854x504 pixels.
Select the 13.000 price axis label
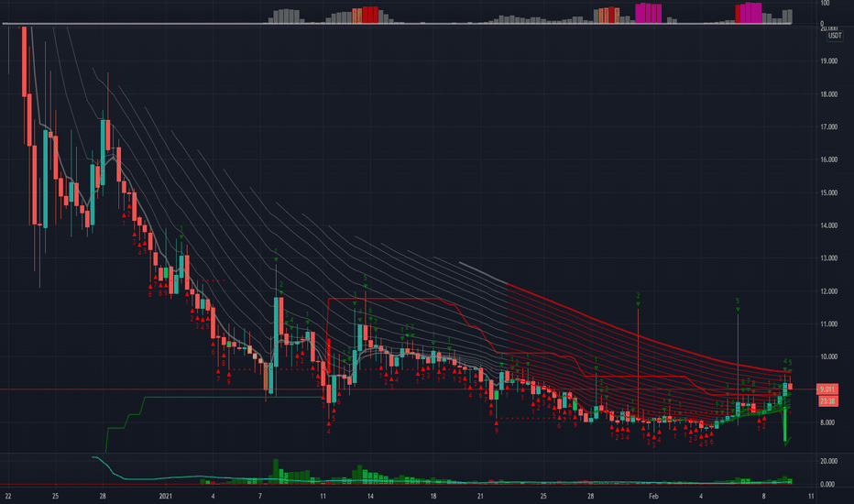(x=829, y=258)
